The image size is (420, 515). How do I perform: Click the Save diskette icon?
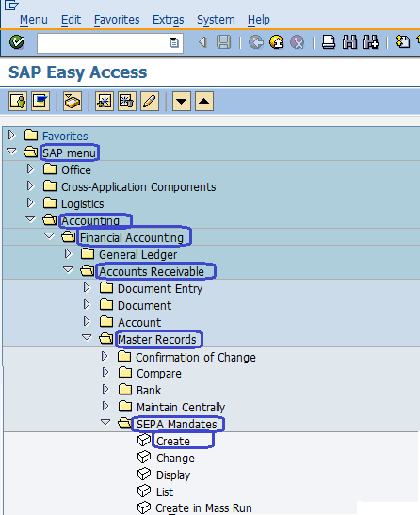223,42
